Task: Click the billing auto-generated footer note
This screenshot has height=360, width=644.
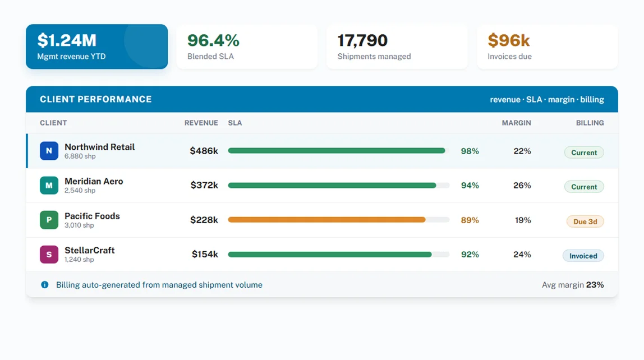Action: pyautogui.click(x=159, y=285)
